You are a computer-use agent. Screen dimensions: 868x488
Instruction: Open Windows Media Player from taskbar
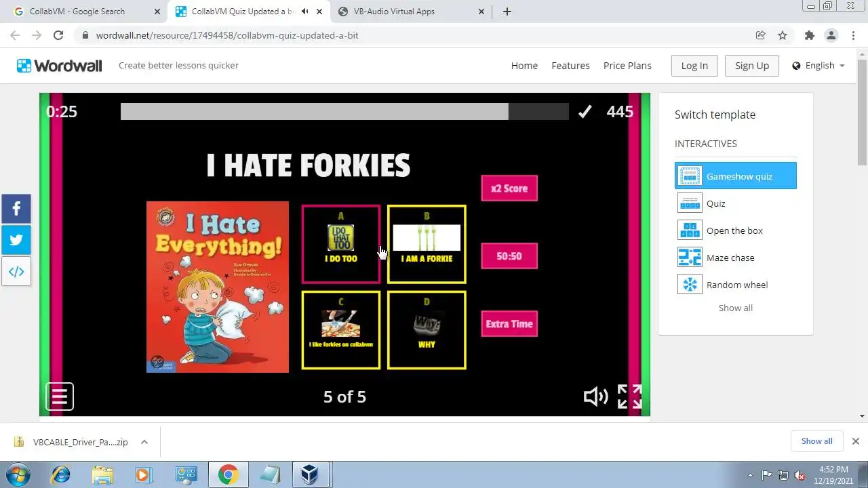click(x=144, y=475)
